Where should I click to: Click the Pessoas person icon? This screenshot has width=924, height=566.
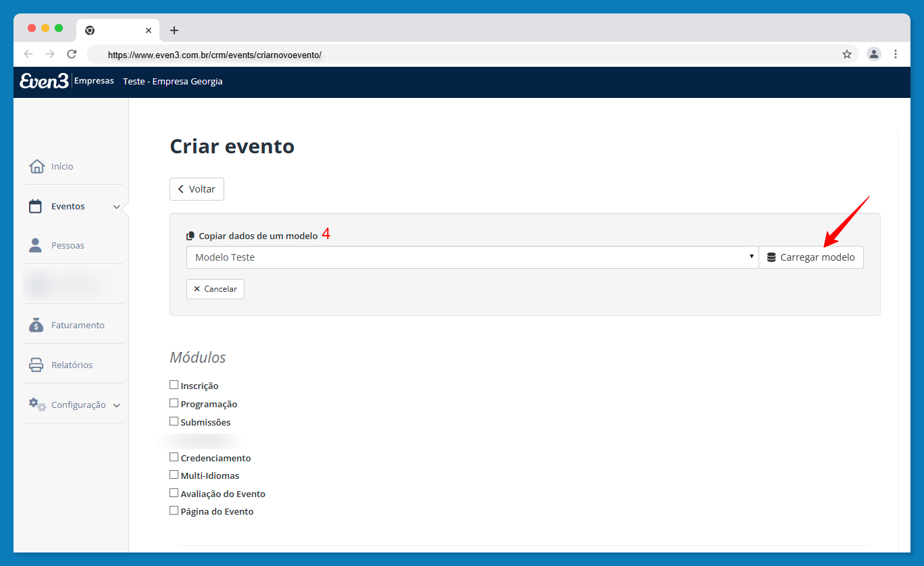click(35, 245)
